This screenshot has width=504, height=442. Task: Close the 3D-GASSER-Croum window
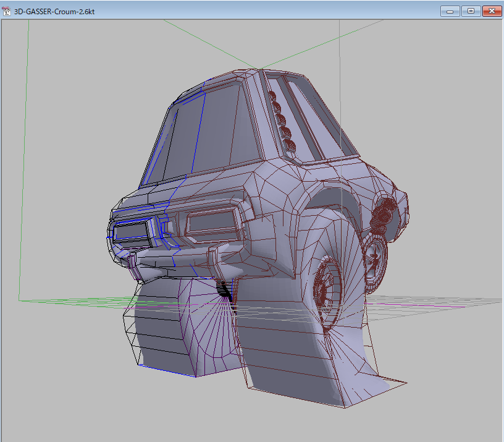click(492, 11)
